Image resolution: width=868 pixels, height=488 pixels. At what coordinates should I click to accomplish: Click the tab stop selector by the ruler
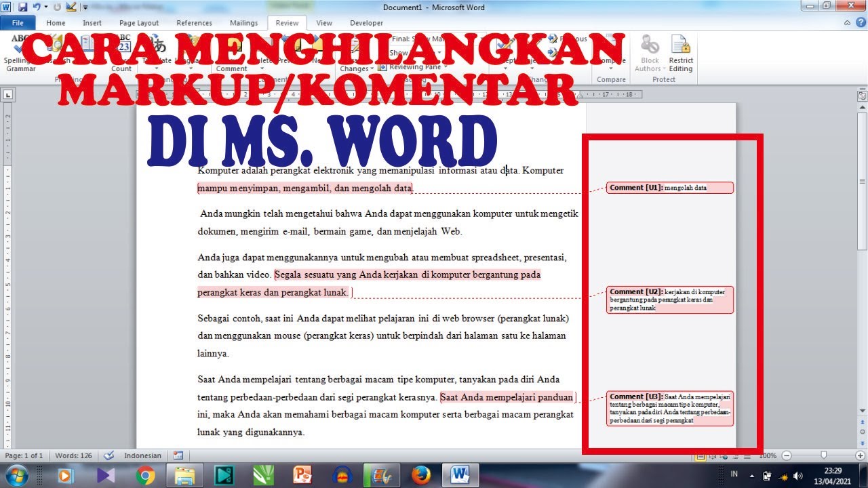tap(7, 95)
